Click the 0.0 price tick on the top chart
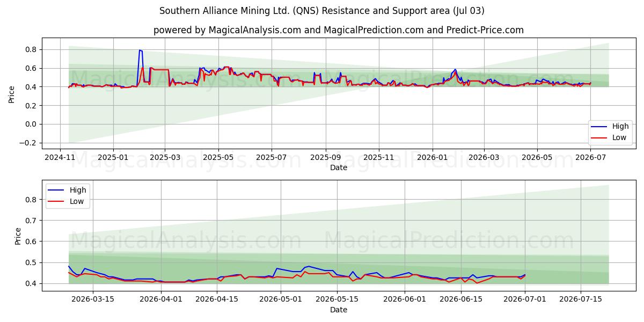This screenshot has height=322, width=644. click(32, 124)
